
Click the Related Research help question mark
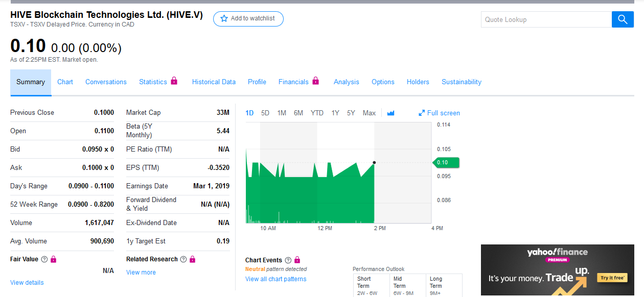pyautogui.click(x=183, y=259)
